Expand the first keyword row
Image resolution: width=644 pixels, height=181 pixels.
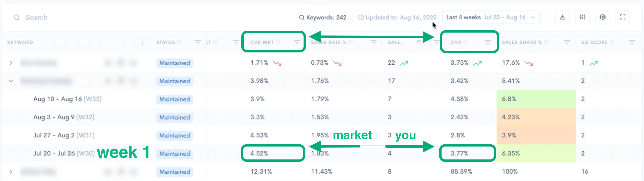click(11, 63)
